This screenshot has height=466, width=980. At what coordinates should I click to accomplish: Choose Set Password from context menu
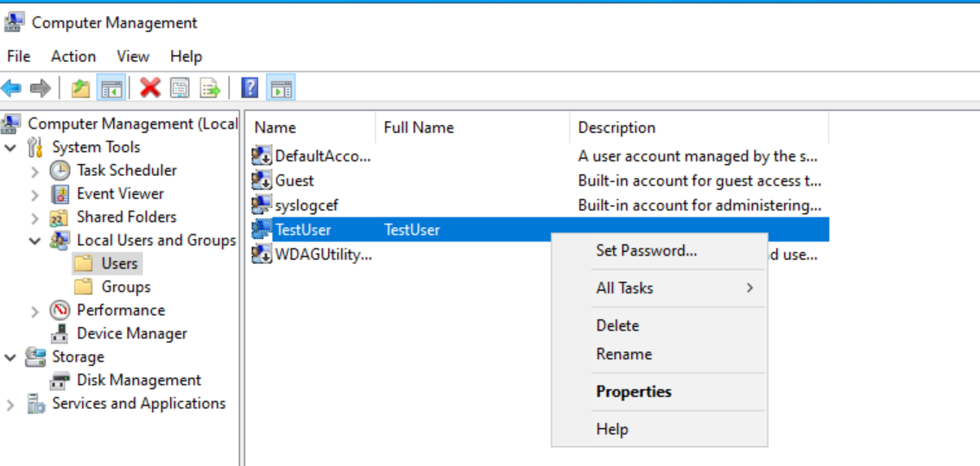click(646, 251)
